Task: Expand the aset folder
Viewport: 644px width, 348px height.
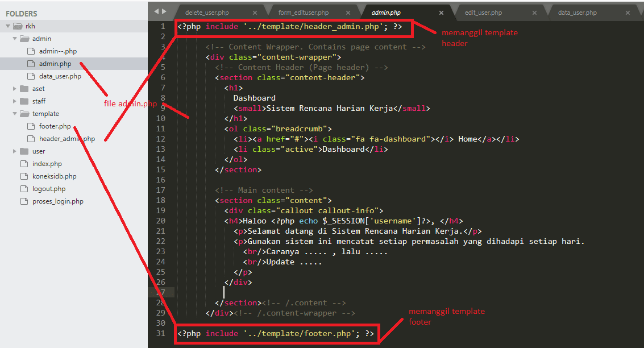Action: click(x=14, y=88)
